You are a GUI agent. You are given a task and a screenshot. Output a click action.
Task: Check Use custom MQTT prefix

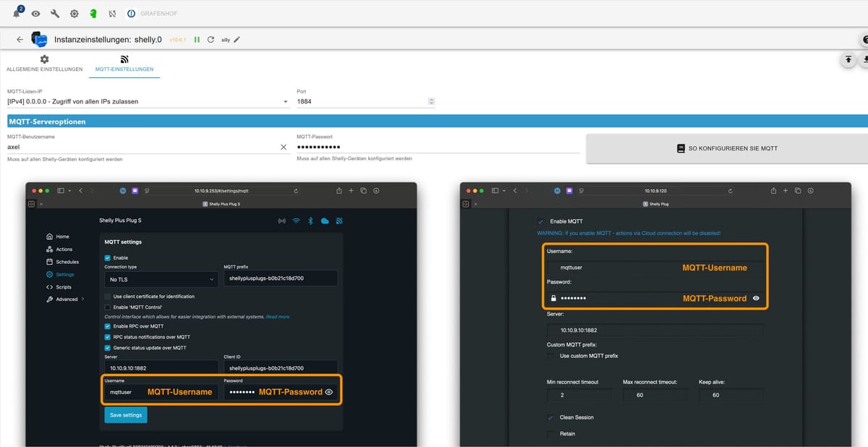(551, 356)
